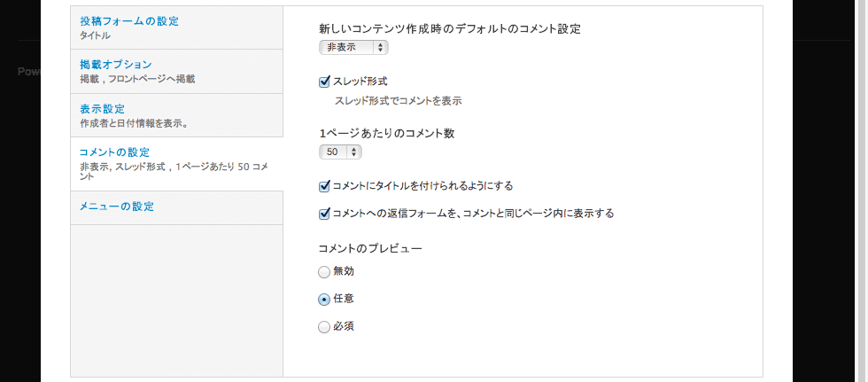
Task: Click the 掲載, フロントページへ掲載 summary text
Action: pyautogui.click(x=137, y=79)
